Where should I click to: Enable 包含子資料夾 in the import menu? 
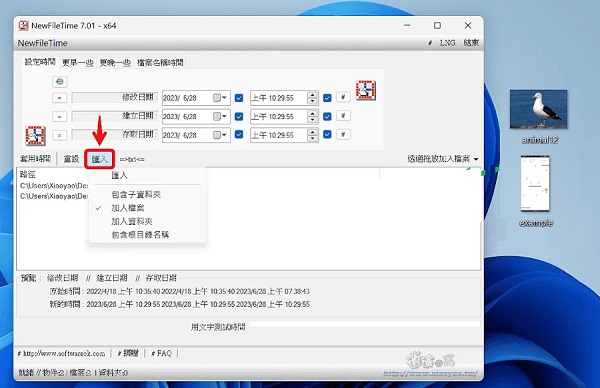[x=147, y=195]
